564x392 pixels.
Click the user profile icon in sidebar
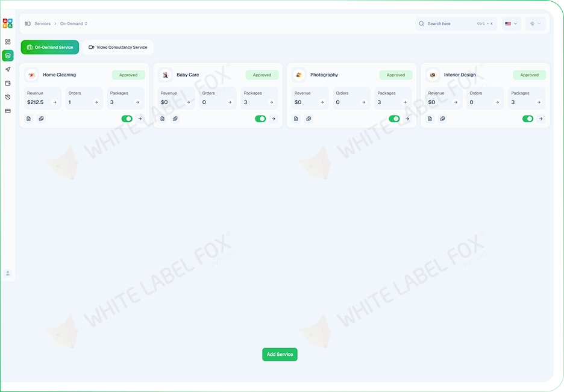pyautogui.click(x=8, y=273)
